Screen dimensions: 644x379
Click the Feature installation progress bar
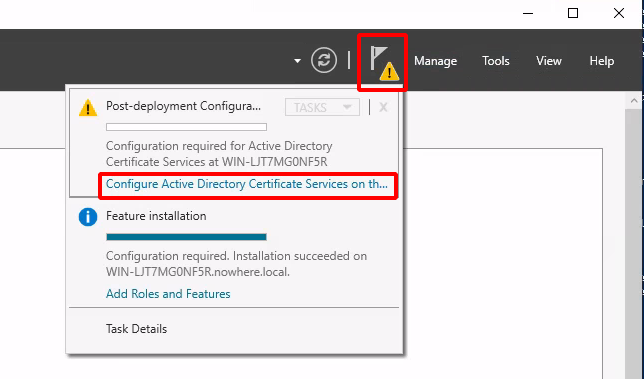(186, 237)
